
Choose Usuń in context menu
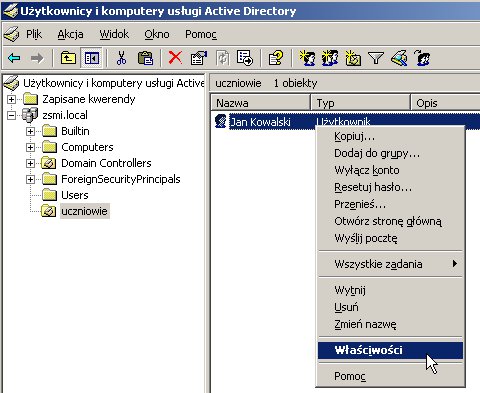390,307
